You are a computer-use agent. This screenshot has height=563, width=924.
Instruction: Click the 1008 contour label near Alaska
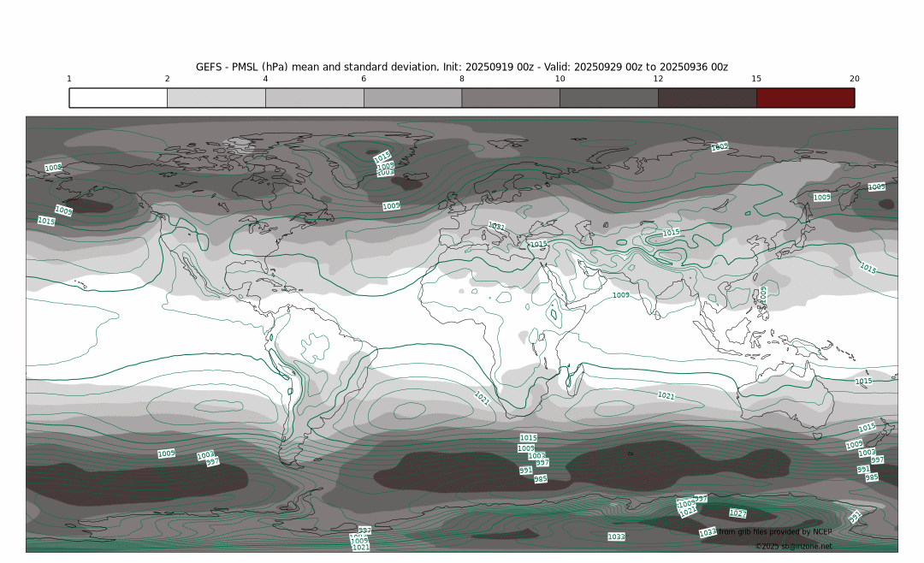[53, 168]
